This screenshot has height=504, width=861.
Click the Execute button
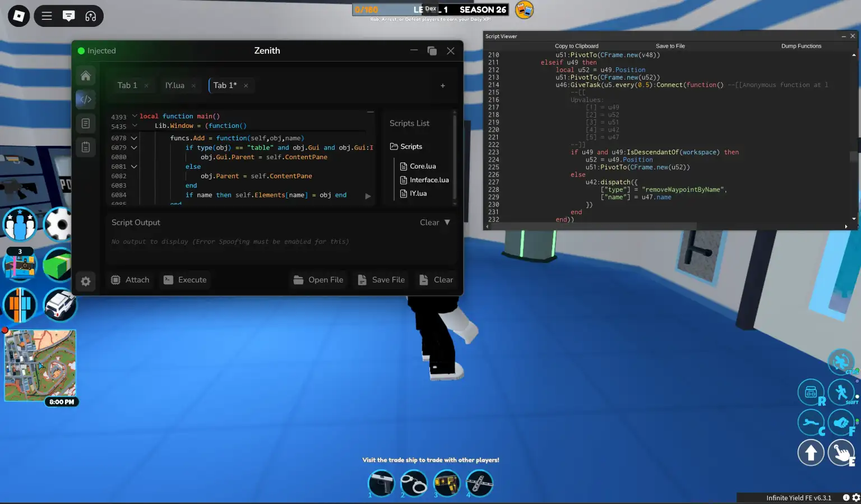(x=186, y=280)
